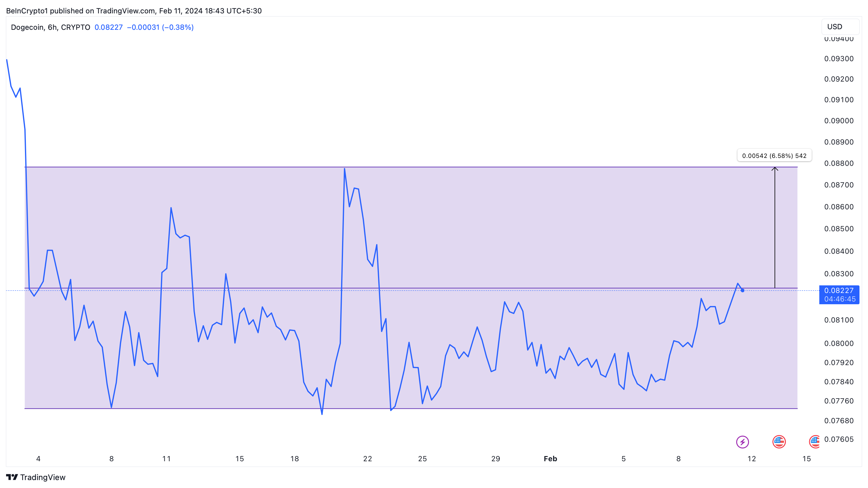Click the 0.07605 price axis label

[839, 439]
